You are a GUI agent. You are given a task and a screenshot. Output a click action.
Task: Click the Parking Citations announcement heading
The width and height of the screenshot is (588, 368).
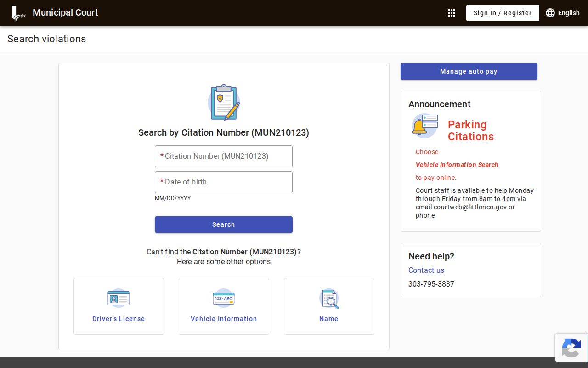click(471, 131)
